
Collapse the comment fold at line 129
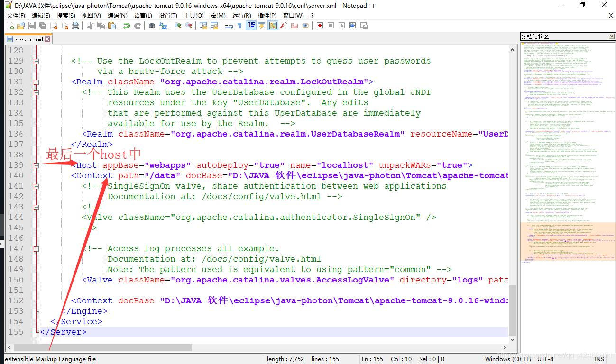(36, 61)
